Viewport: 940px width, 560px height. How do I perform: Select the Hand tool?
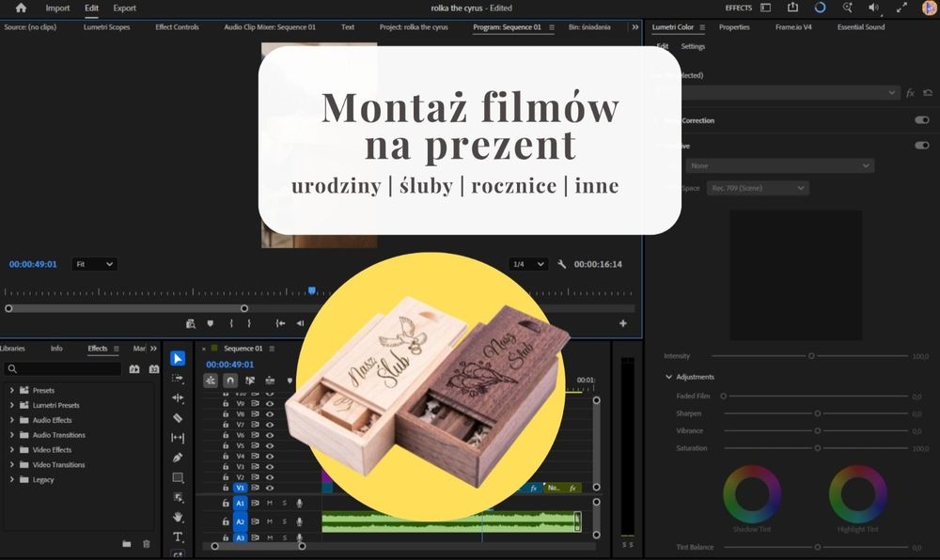[178, 517]
